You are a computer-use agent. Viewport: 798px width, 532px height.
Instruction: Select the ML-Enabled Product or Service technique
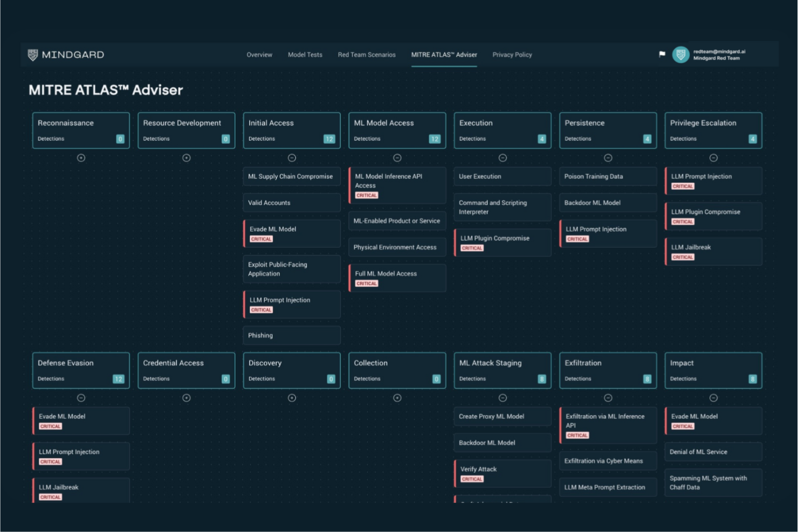397,221
